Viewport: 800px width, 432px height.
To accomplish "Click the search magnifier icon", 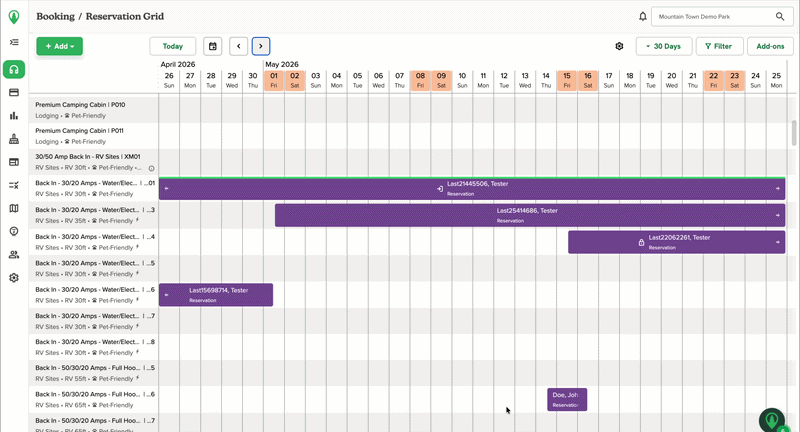I will [780, 17].
